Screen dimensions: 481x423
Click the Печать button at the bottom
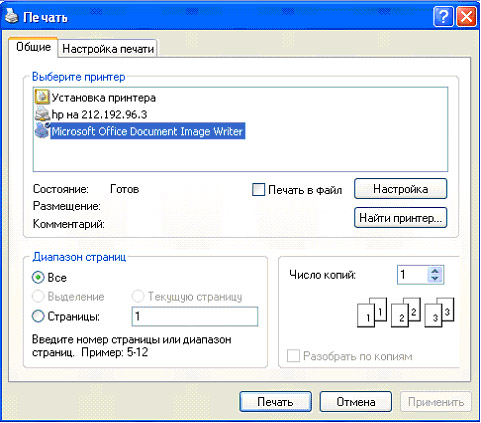tap(275, 402)
